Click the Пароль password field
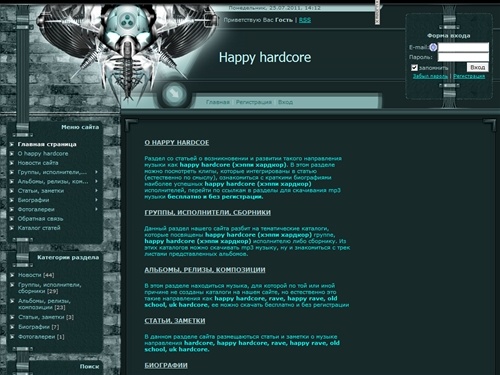The height and width of the screenshot is (375, 500). click(463, 57)
